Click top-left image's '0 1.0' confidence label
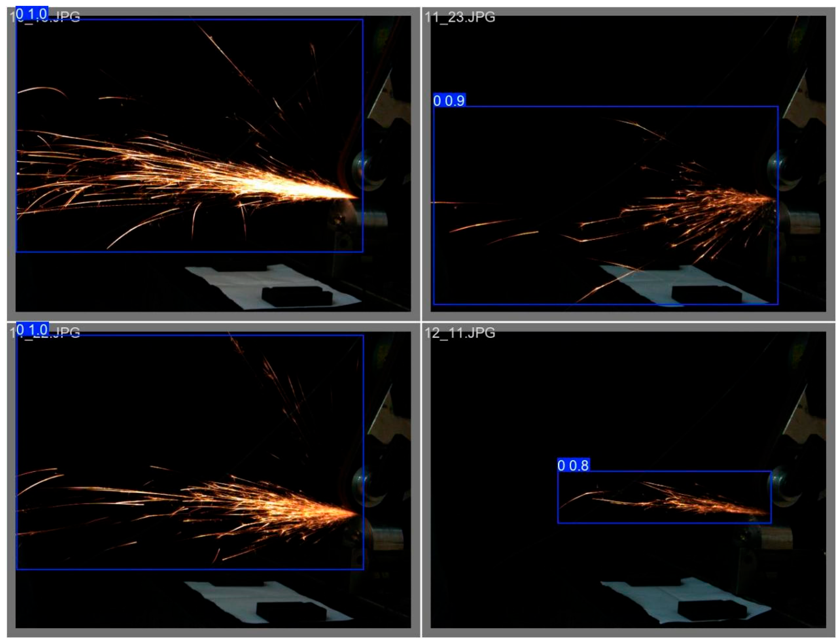Image resolution: width=840 pixels, height=644 pixels. pos(32,14)
